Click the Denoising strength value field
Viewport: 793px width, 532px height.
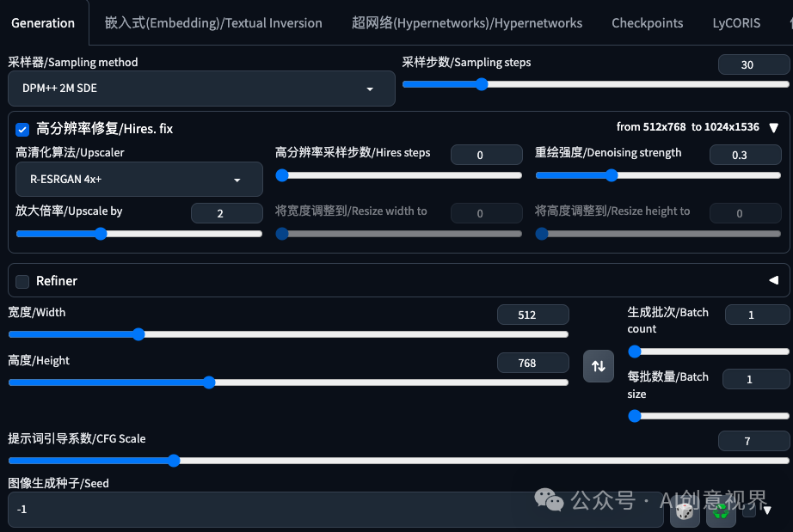click(746, 155)
